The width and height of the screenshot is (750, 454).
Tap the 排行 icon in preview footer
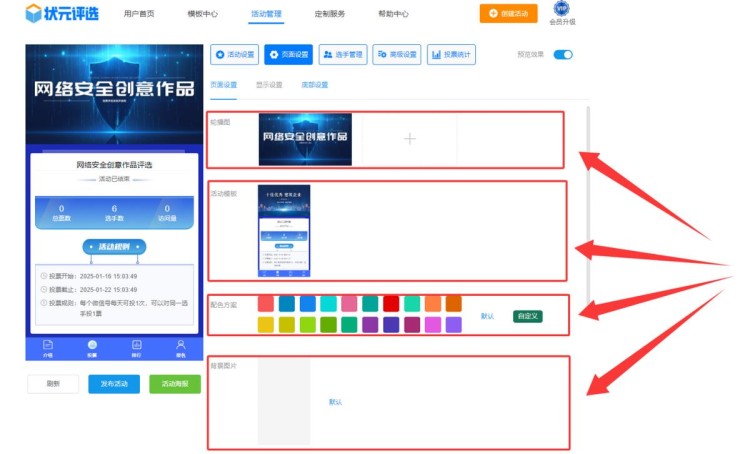(x=137, y=348)
